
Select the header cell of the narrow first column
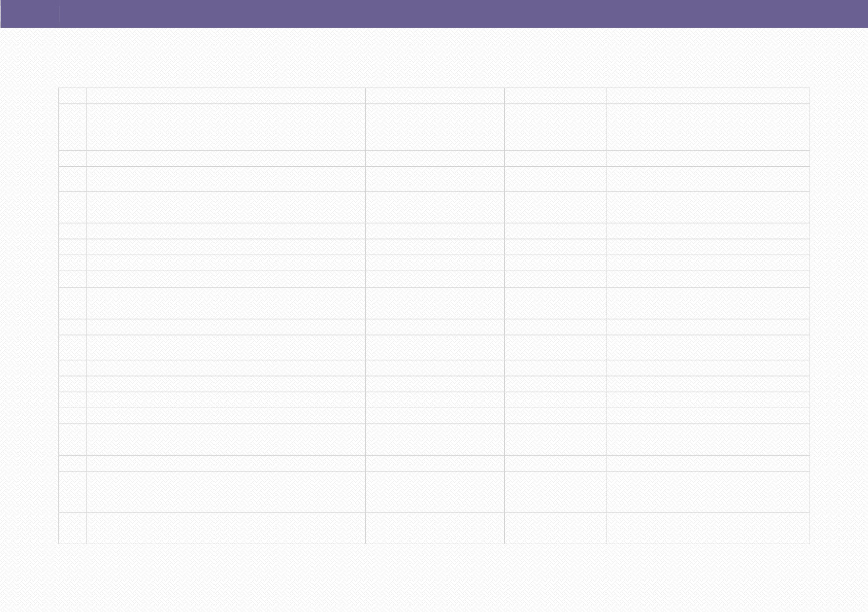click(x=72, y=95)
